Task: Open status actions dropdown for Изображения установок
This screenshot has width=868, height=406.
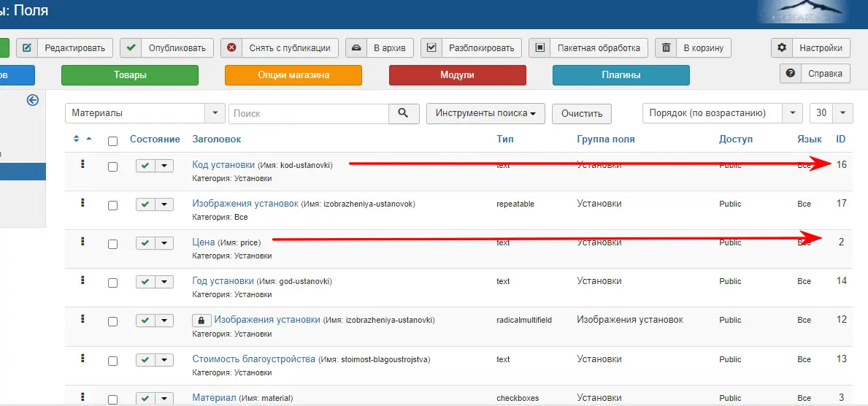Action: (x=164, y=204)
